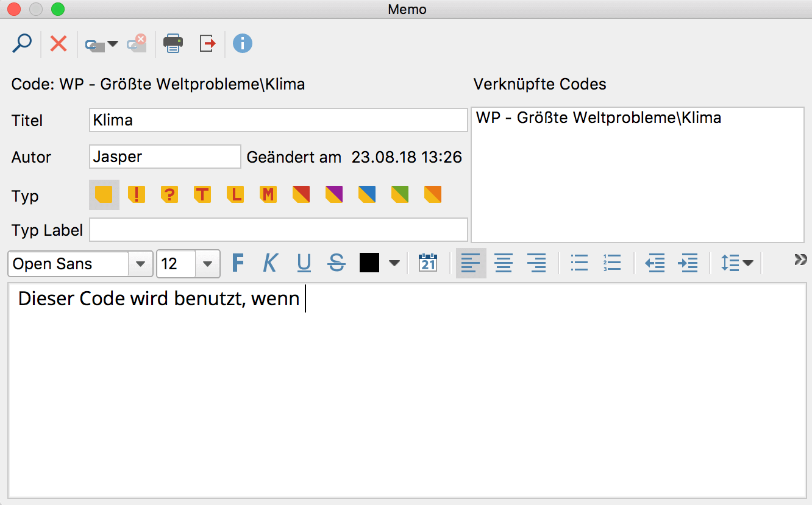This screenshot has height=505, width=812.
Task: Open the text color dropdown arrow
Action: coord(394,263)
